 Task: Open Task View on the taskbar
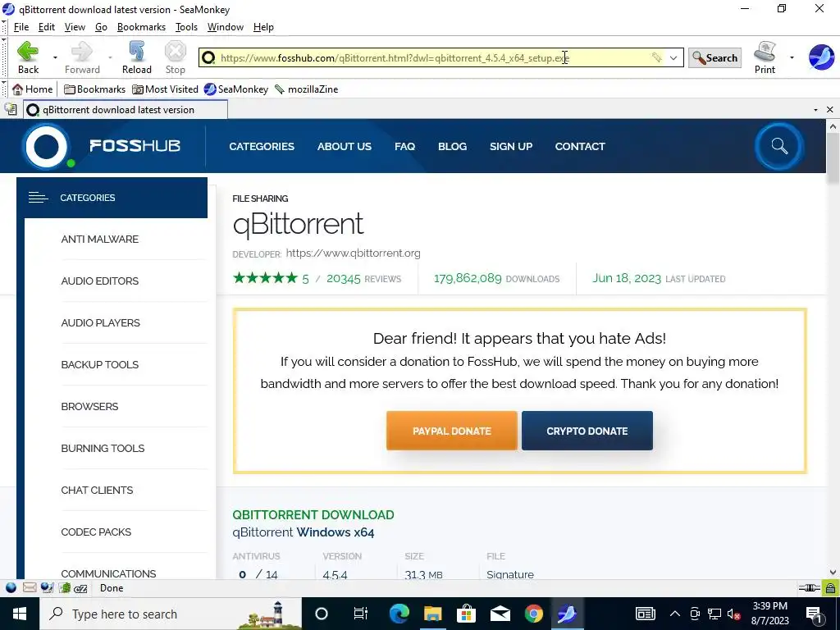(361, 614)
